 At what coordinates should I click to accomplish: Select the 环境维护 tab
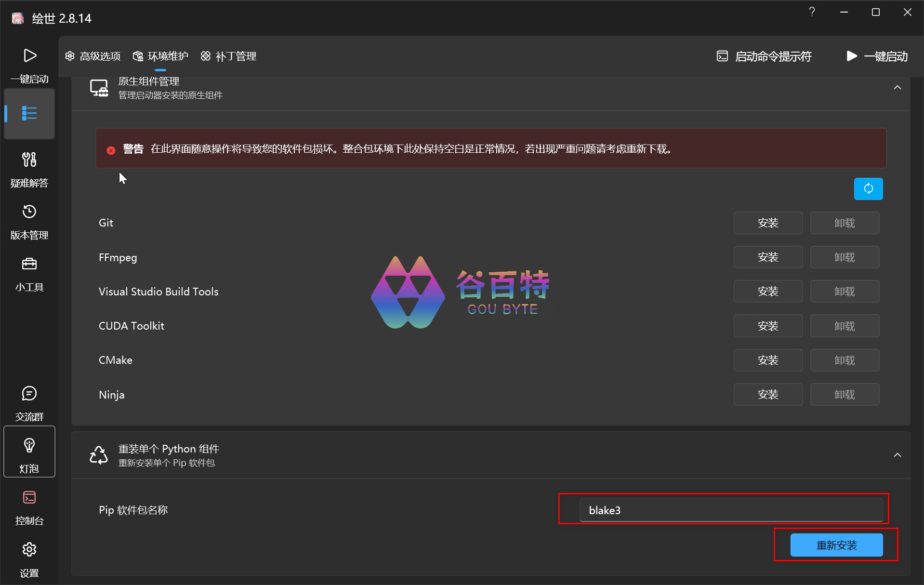point(161,56)
